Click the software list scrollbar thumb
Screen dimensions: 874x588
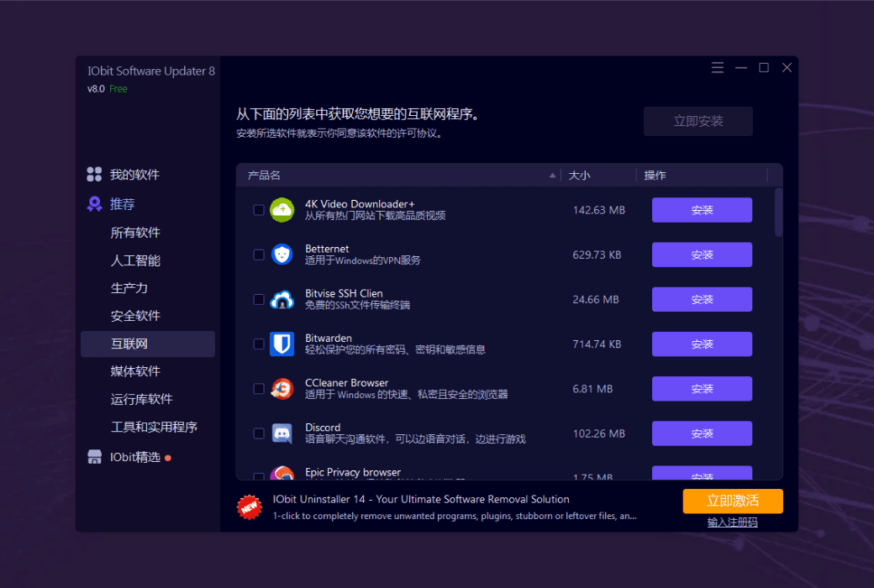coord(778,213)
